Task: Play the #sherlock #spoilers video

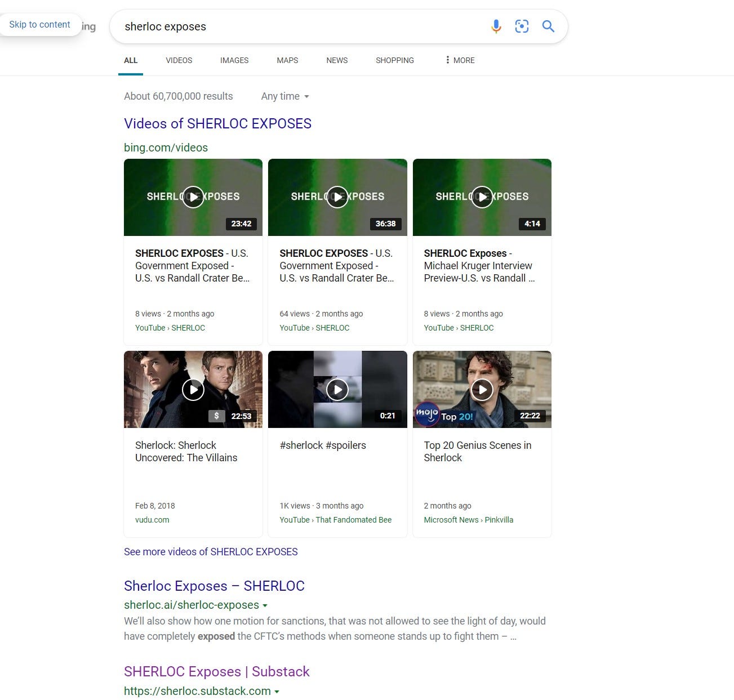Action: pyautogui.click(x=337, y=389)
